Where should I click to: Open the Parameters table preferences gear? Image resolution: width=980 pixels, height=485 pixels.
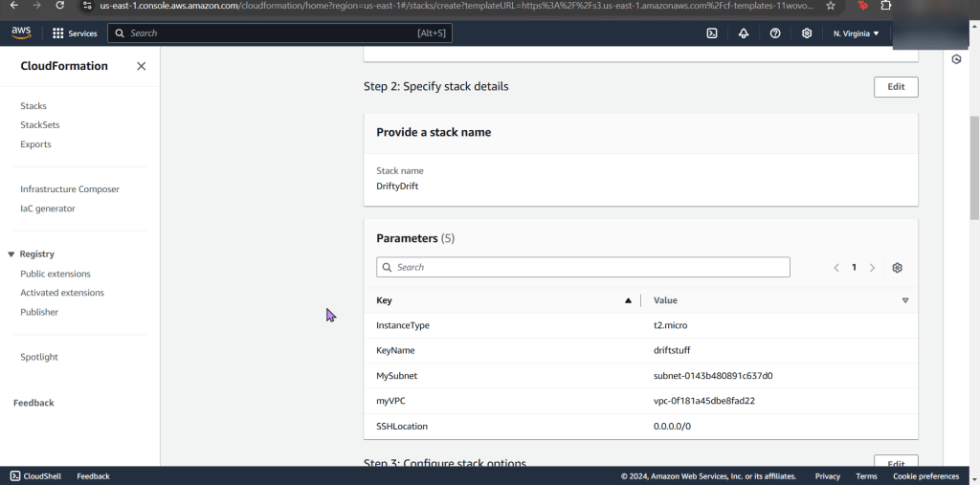[897, 268]
